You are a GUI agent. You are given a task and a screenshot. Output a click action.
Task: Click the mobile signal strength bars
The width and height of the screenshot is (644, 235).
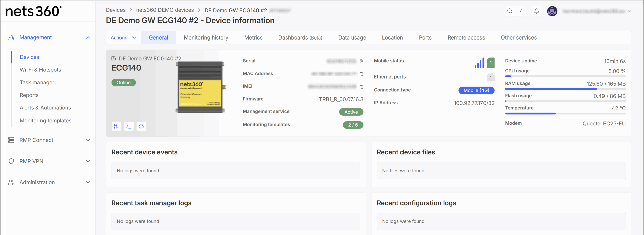(479, 63)
